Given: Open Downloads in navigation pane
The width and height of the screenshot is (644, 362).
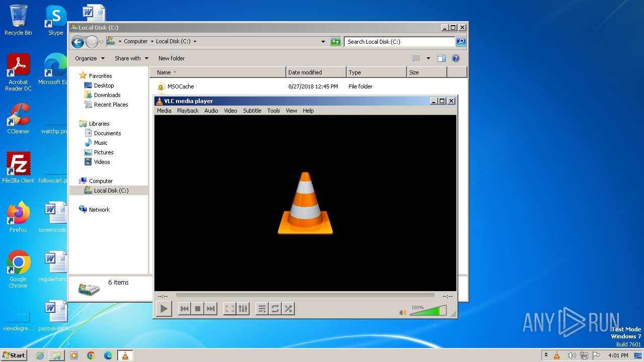Looking at the screenshot, I should 107,95.
